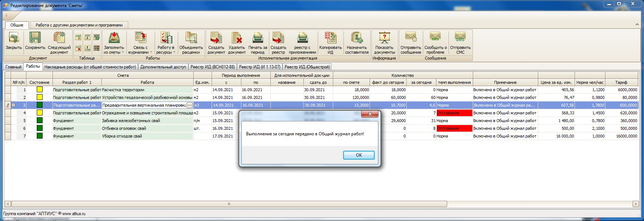644x221 pixels.
Task: Click Создать документ in Исполнительная документация
Action: pyautogui.click(x=216, y=38)
